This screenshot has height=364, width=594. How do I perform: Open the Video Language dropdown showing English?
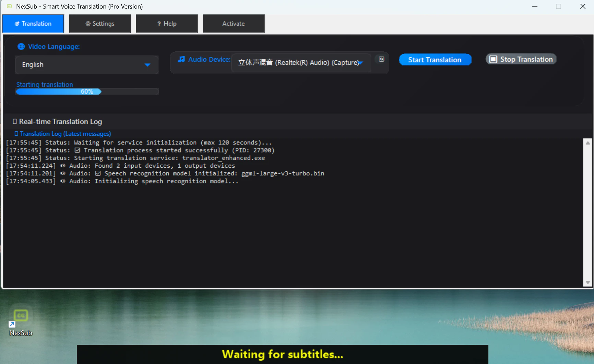point(87,65)
